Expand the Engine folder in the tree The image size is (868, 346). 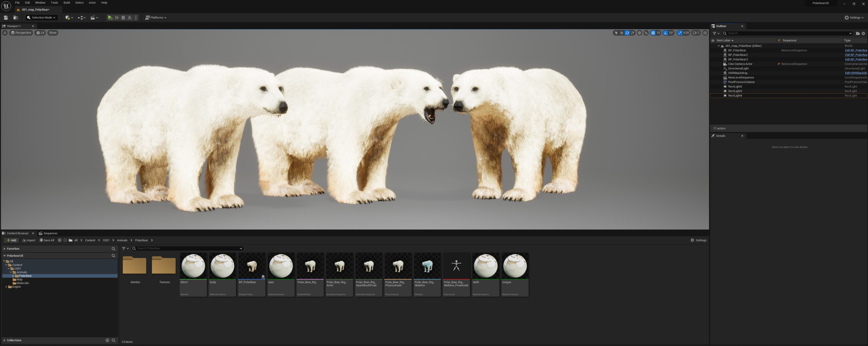[6, 287]
